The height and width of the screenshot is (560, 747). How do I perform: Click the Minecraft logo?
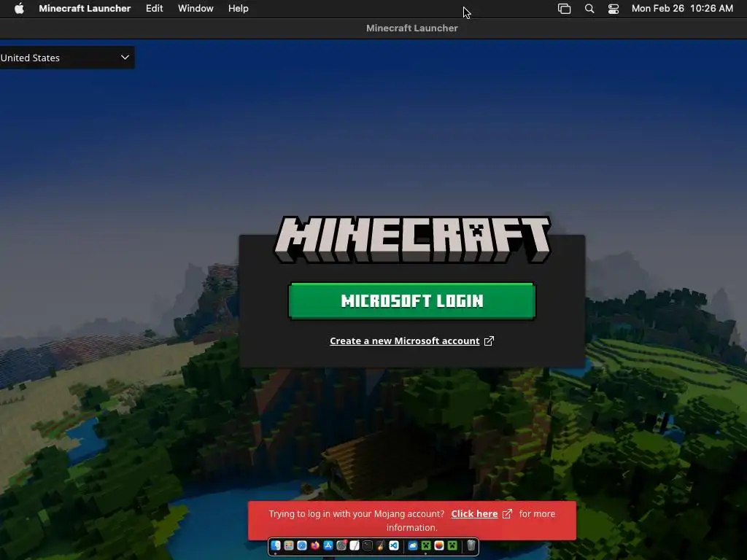[x=413, y=239]
